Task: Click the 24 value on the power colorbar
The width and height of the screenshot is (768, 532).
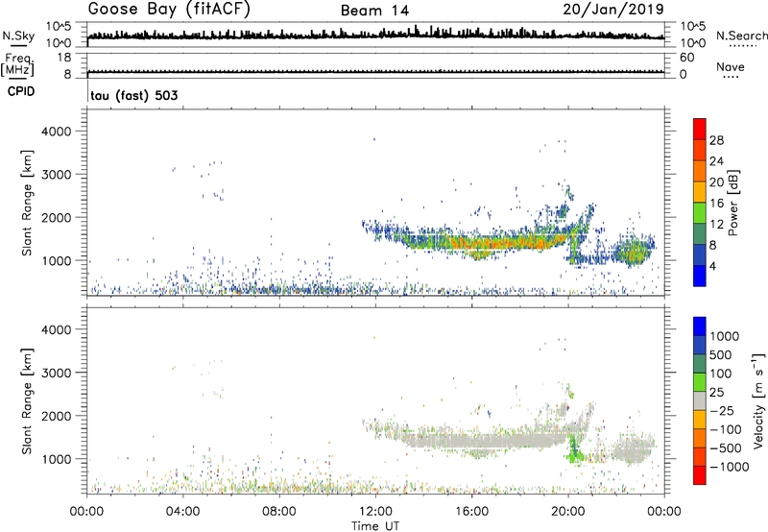Action: [716, 161]
